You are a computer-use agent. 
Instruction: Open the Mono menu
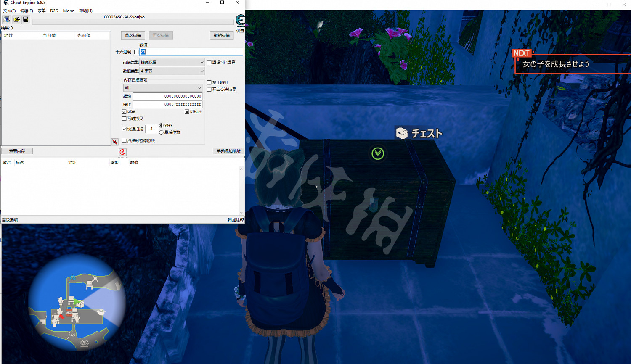(69, 11)
